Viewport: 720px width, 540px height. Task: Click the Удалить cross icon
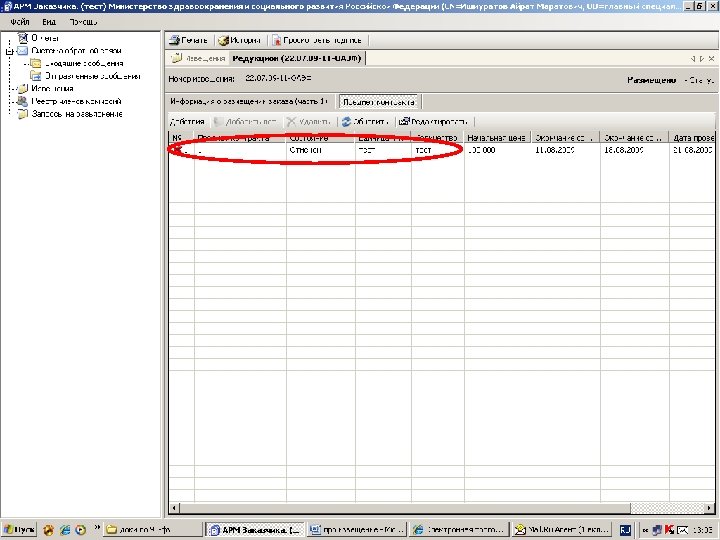[x=291, y=122]
